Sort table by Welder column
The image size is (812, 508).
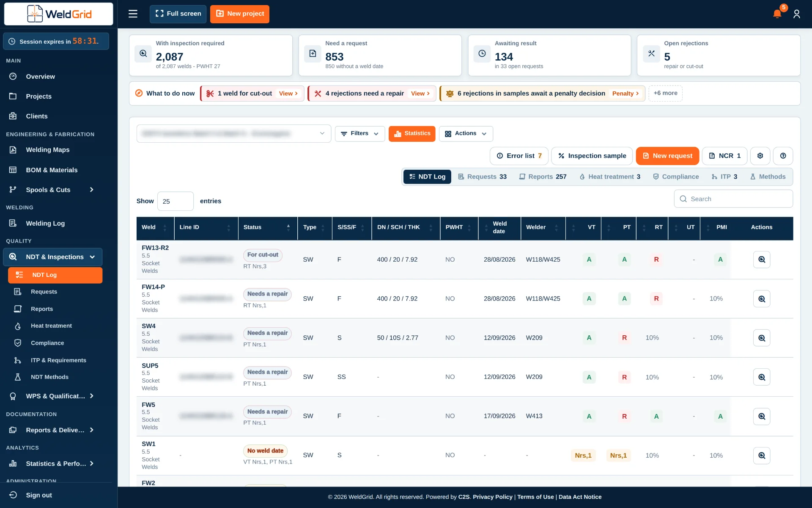543,227
